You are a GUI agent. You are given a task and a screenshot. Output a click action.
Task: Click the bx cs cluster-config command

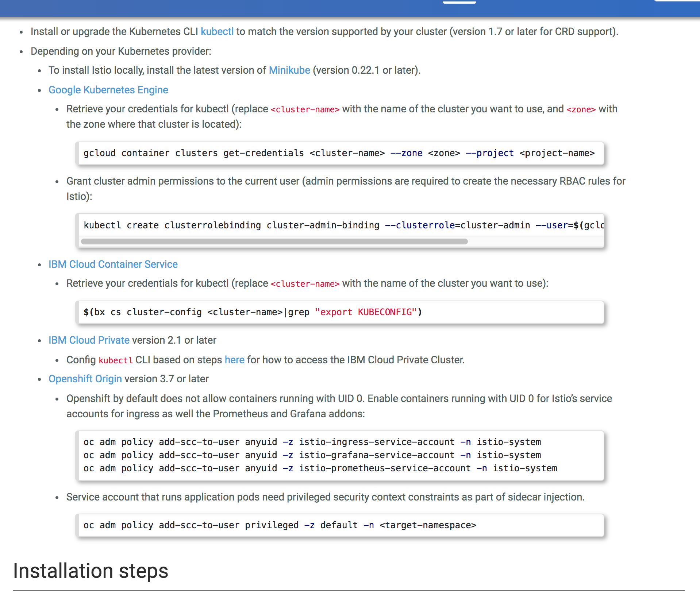click(x=253, y=312)
